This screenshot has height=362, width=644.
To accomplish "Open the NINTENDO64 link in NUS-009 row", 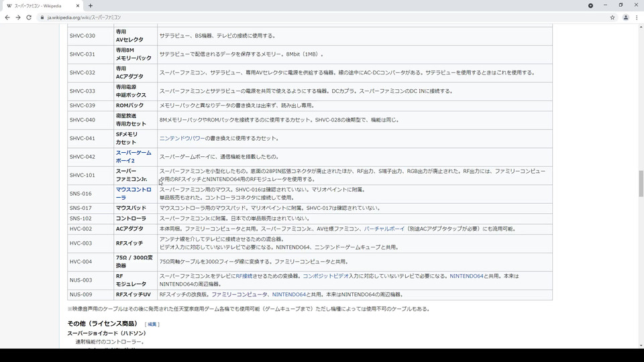I will coord(288,294).
